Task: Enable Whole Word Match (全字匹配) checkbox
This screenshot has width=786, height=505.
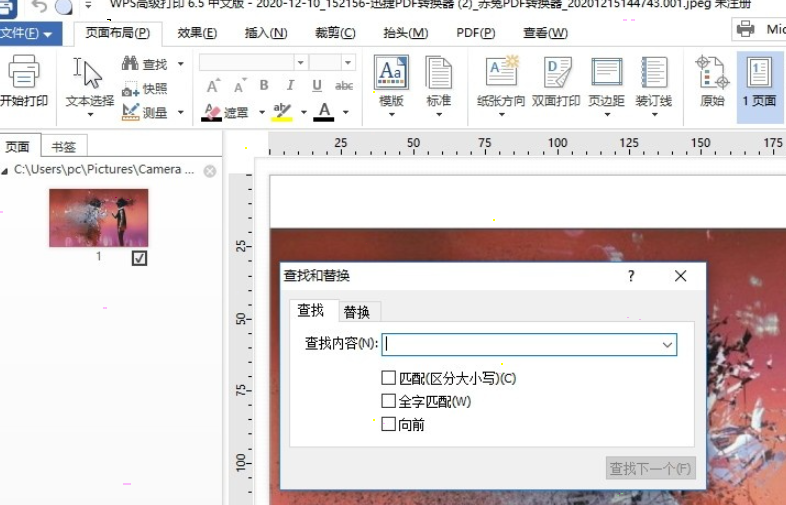Action: (x=388, y=401)
